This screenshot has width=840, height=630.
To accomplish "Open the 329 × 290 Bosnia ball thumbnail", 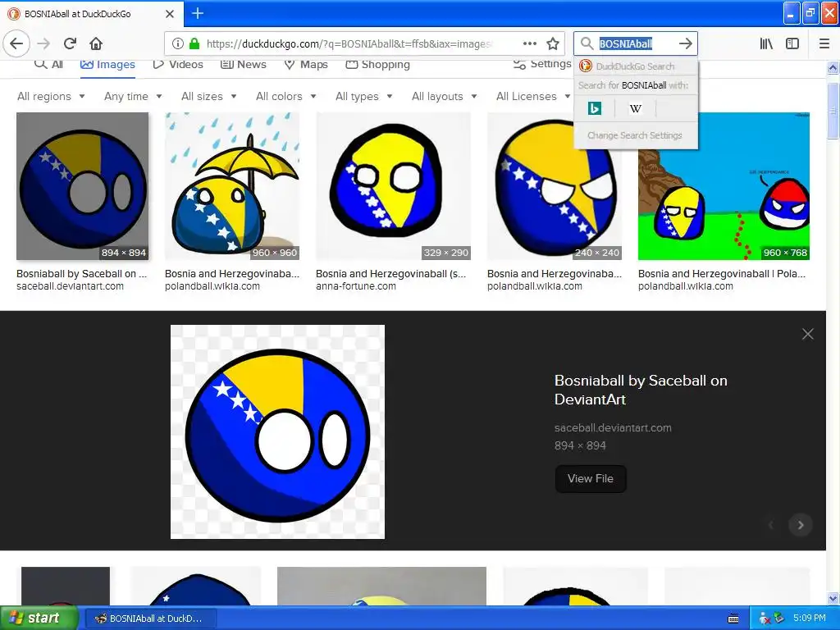I will click(393, 186).
